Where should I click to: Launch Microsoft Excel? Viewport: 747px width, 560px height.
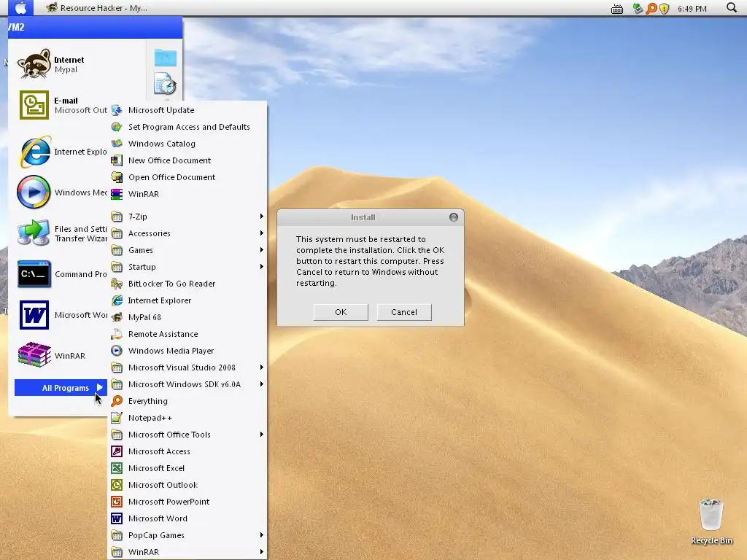(187, 468)
